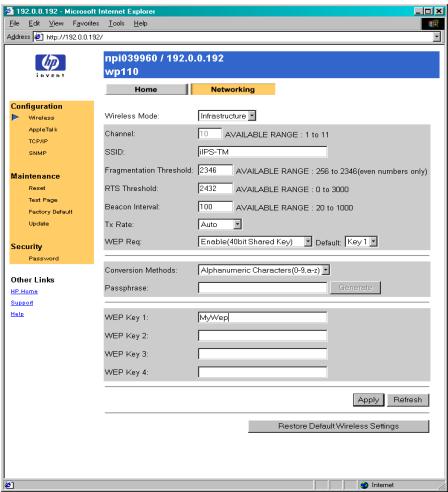Follow the Support link

(x=22, y=303)
